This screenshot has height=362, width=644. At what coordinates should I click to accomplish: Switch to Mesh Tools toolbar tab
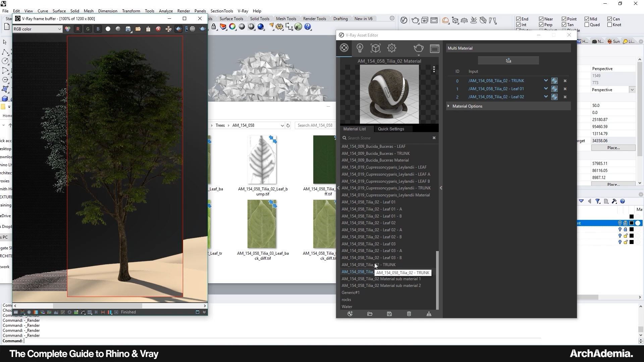(x=286, y=19)
